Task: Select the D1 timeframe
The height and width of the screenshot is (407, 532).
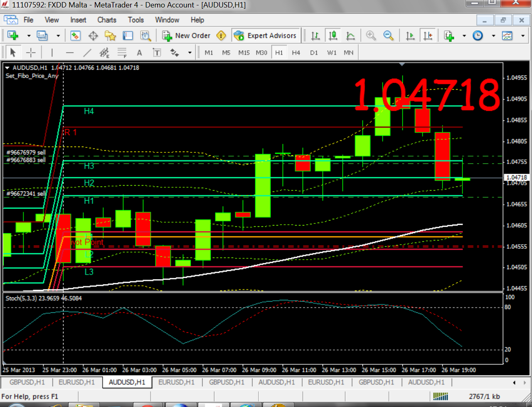Action: [314, 53]
